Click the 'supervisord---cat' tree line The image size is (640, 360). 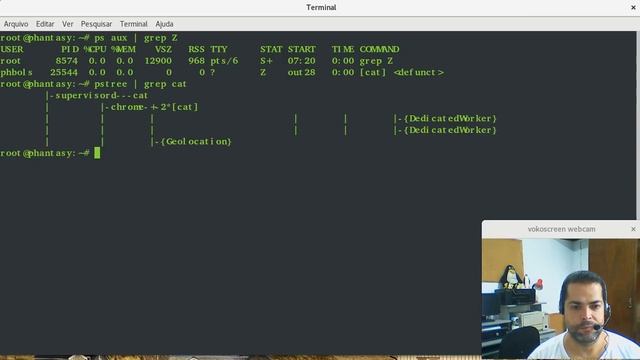click(97, 96)
